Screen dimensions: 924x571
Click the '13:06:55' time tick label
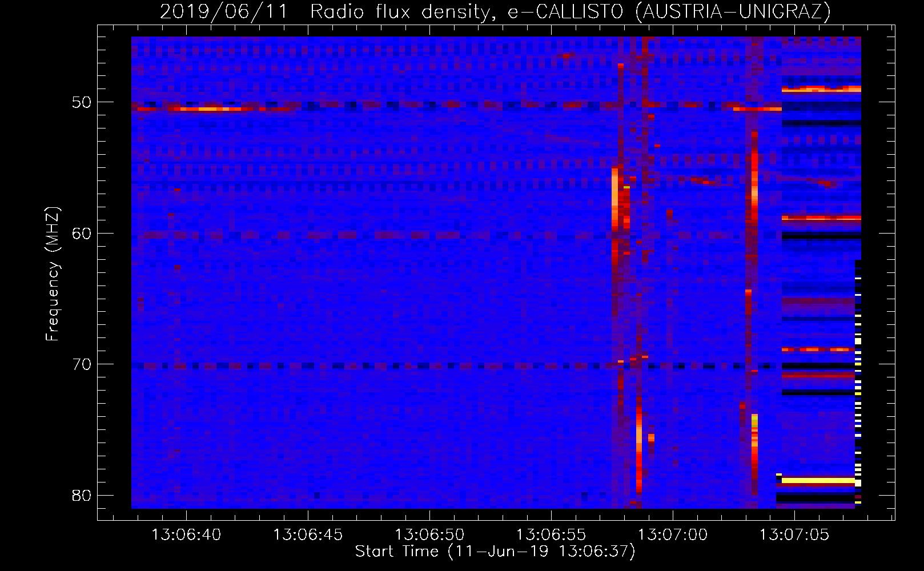(x=551, y=535)
